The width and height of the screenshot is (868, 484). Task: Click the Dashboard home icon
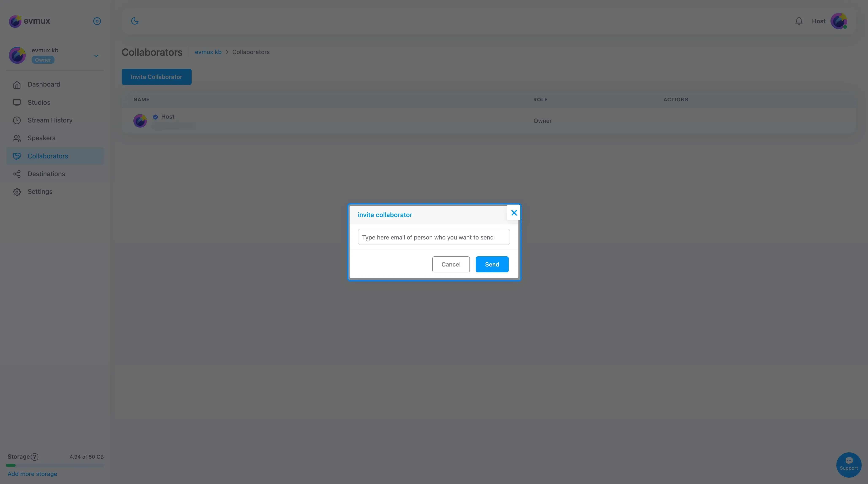point(17,85)
